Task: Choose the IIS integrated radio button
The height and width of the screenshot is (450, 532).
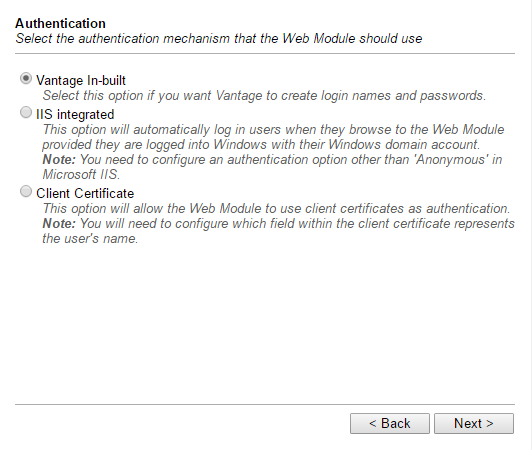Action: coord(26,112)
